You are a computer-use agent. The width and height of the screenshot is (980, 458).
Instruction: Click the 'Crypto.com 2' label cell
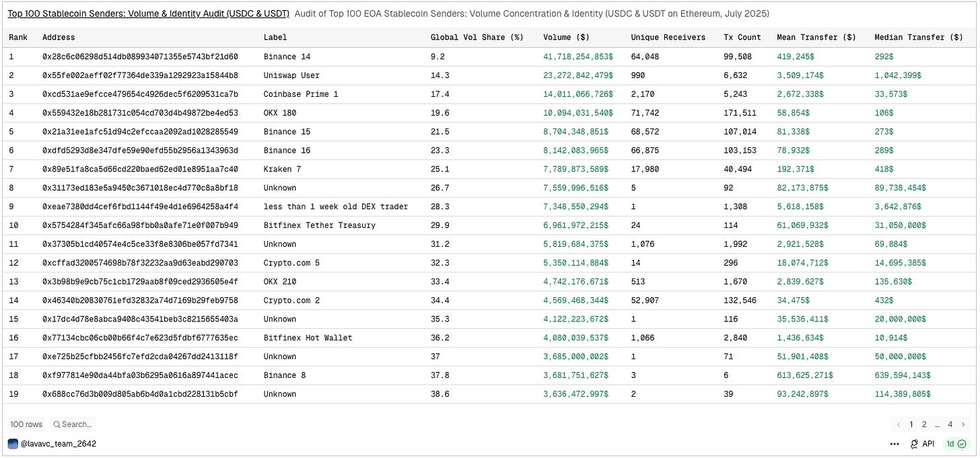[291, 301]
